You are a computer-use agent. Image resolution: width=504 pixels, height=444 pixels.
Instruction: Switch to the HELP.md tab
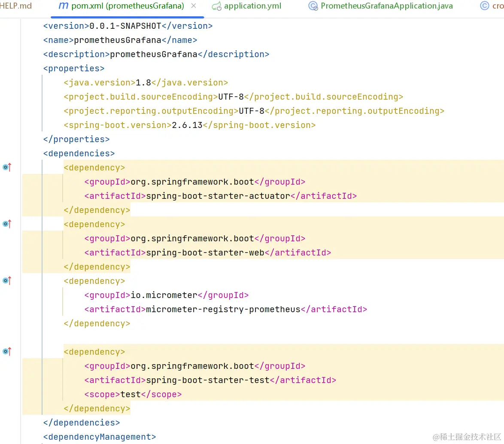pos(15,6)
